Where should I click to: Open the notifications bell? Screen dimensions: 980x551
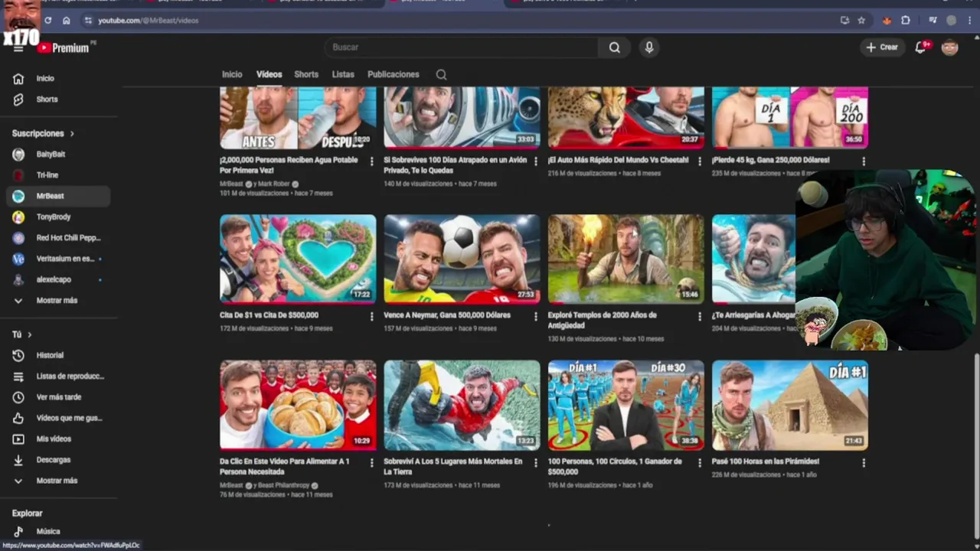(921, 47)
